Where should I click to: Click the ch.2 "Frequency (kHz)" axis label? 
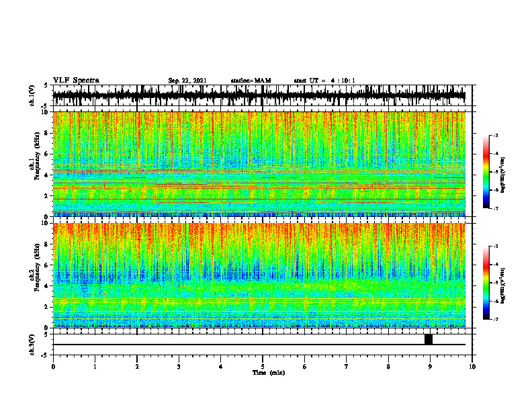pyautogui.click(x=37, y=267)
